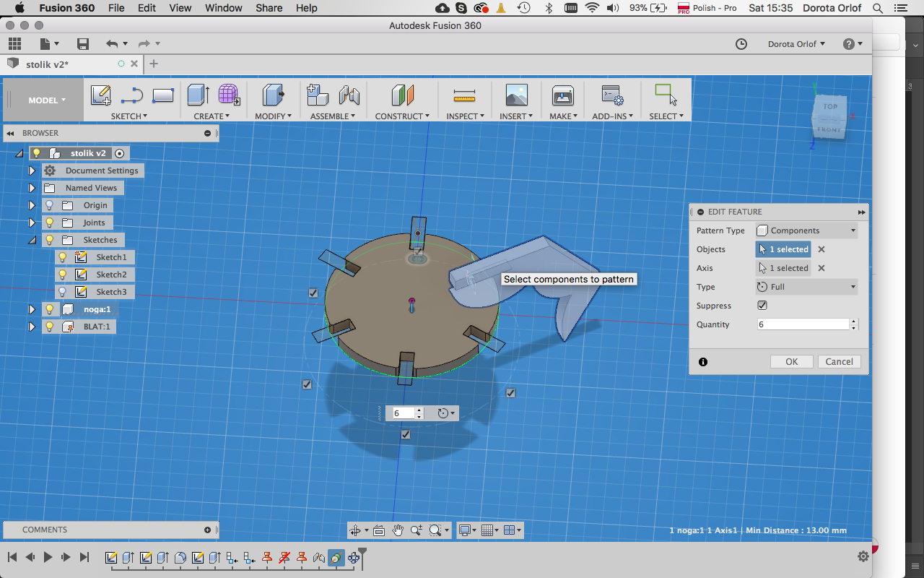Increase Quantity with the stepper up arrow
This screenshot has width=924, height=578.
click(x=854, y=322)
